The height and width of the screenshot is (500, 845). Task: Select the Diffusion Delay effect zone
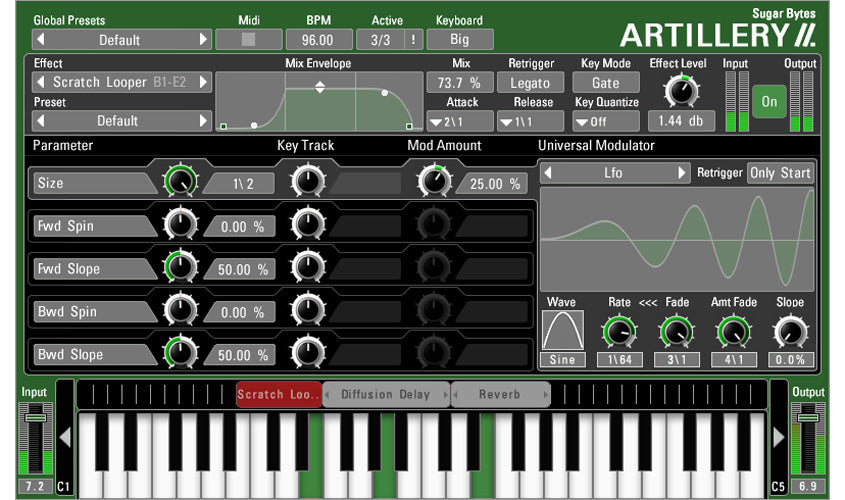click(x=385, y=395)
